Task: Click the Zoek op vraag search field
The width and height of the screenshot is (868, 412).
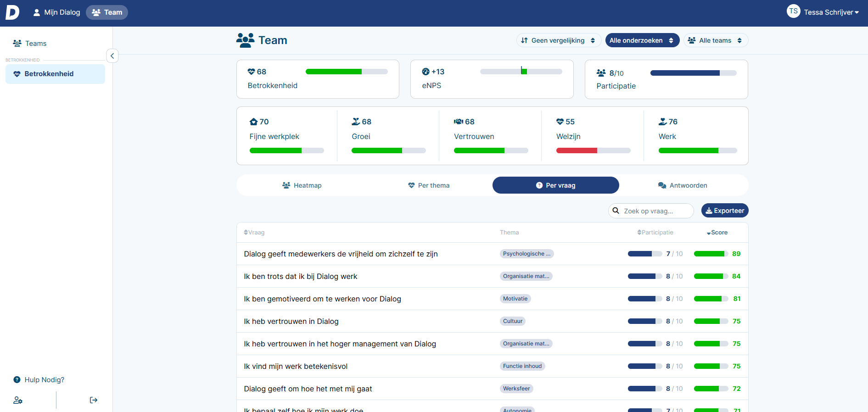Action: [x=651, y=211]
